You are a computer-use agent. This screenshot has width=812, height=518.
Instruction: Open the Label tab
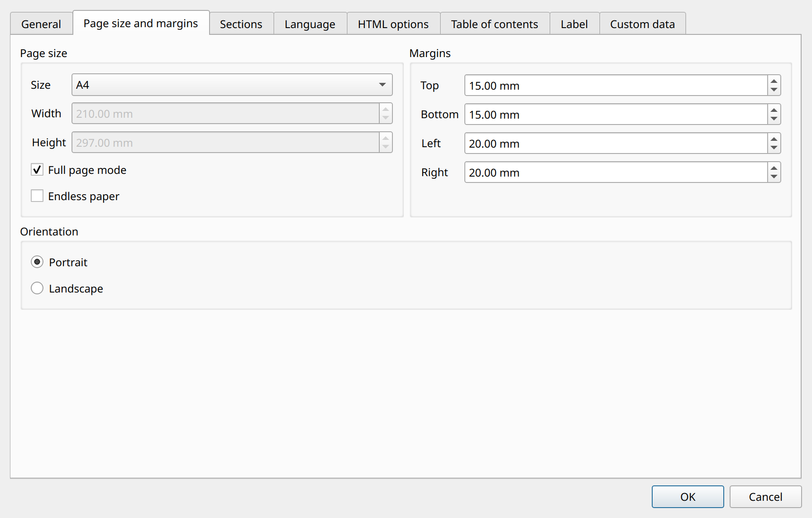coord(574,24)
